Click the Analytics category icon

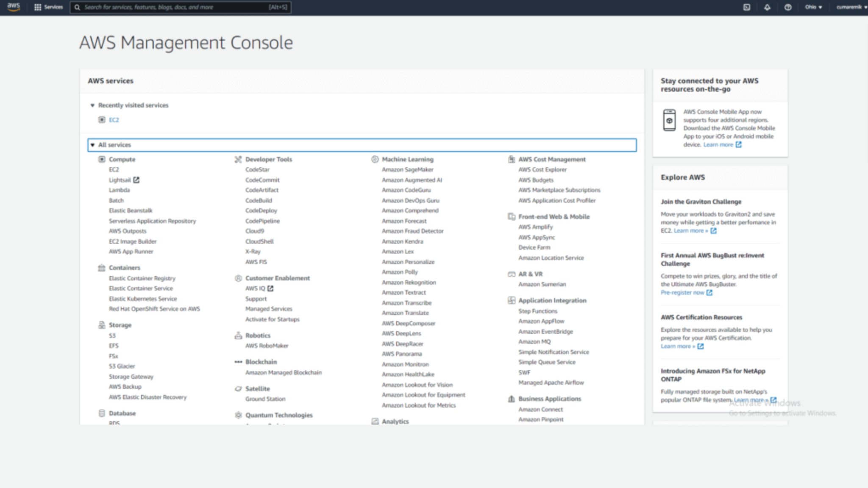point(375,421)
